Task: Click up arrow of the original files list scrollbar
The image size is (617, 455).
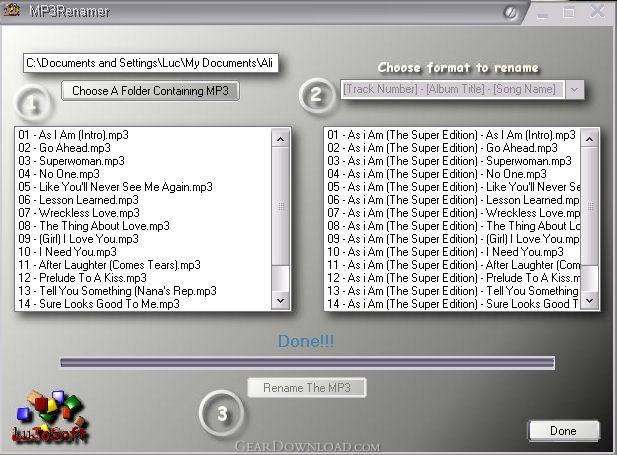Action: (281, 139)
